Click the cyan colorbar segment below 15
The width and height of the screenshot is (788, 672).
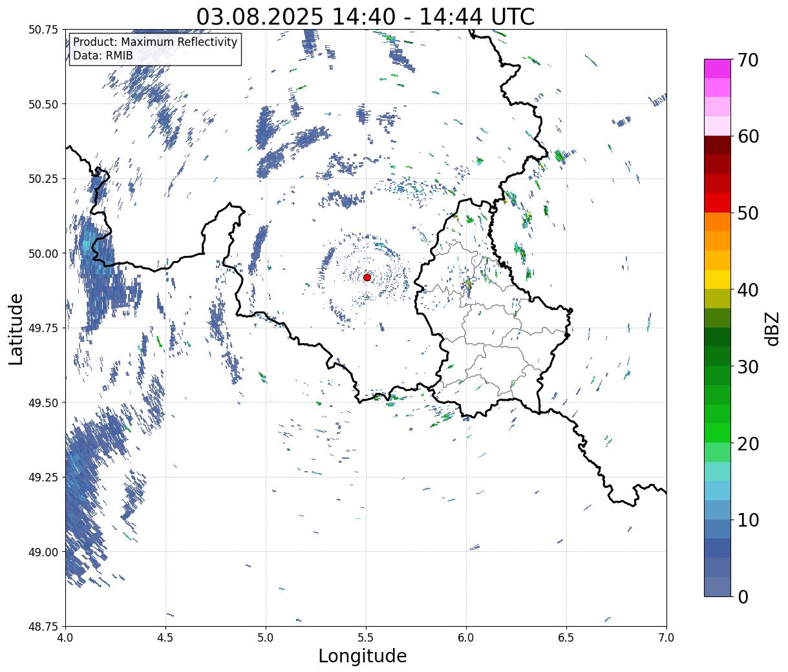pyautogui.click(x=718, y=490)
